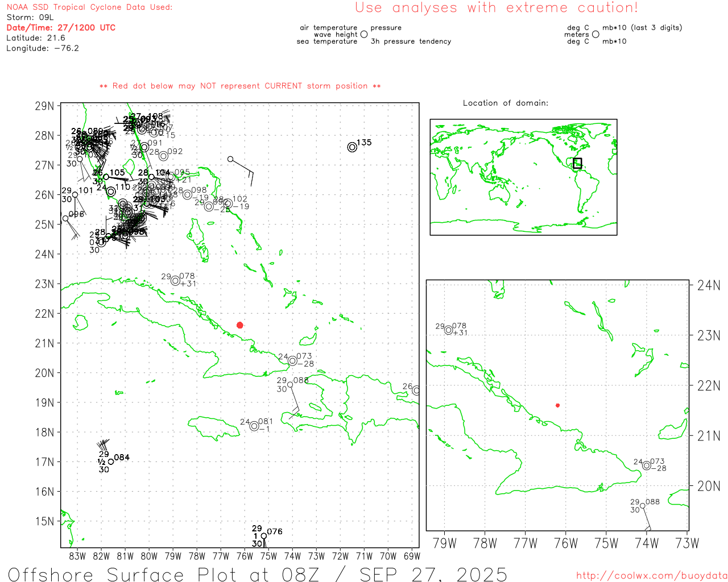This screenshot has width=728, height=582.
Task: Click the black domain box on the world map
Action: coord(577,164)
